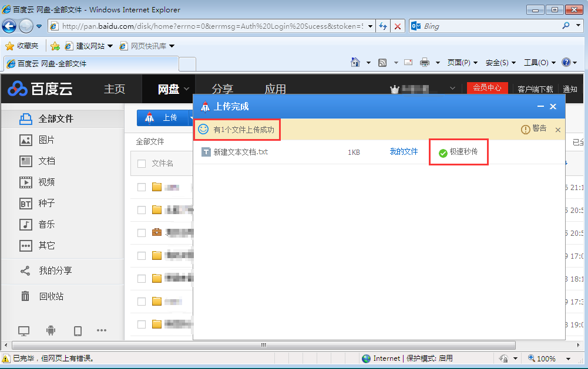Click the 上传 upload button

(163, 118)
